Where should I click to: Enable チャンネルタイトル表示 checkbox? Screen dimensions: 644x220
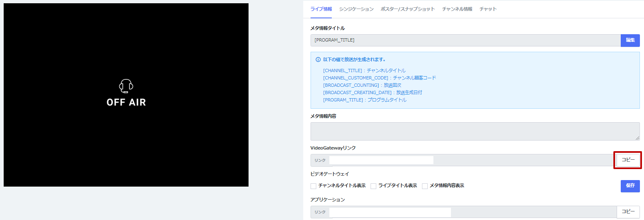click(313, 186)
